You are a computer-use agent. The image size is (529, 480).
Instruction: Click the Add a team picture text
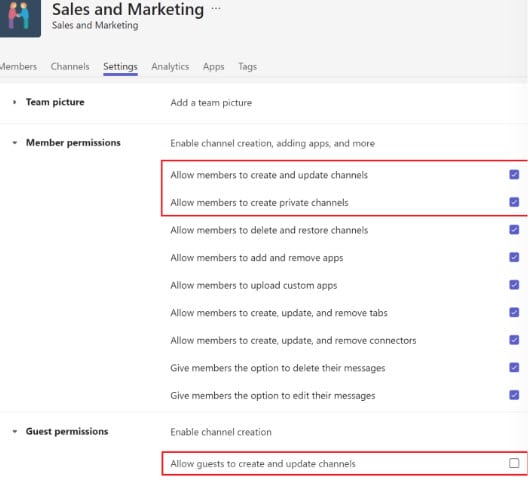click(x=211, y=103)
